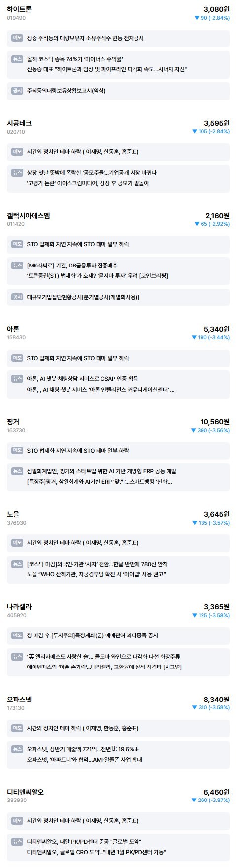Click the 뉴스 badge under 시공테크
Screen dimensions: 236x868
pyautogui.click(x=17, y=172)
